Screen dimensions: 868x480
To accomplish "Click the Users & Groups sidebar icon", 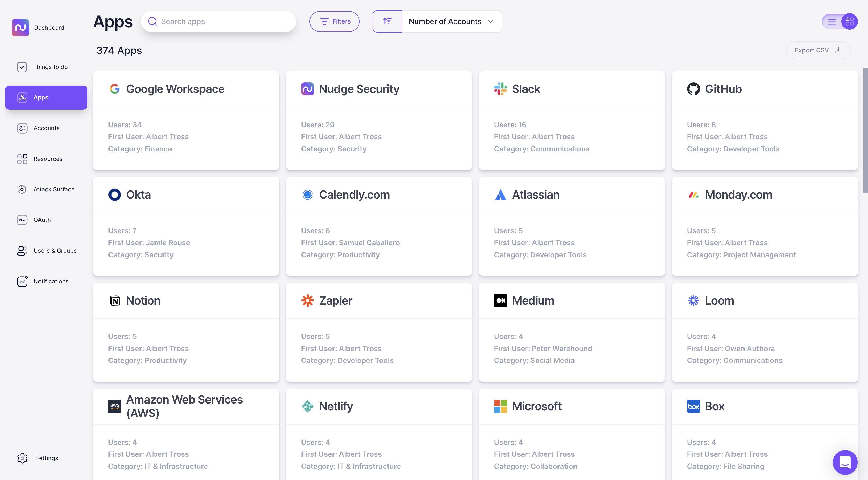I will 21,250.
